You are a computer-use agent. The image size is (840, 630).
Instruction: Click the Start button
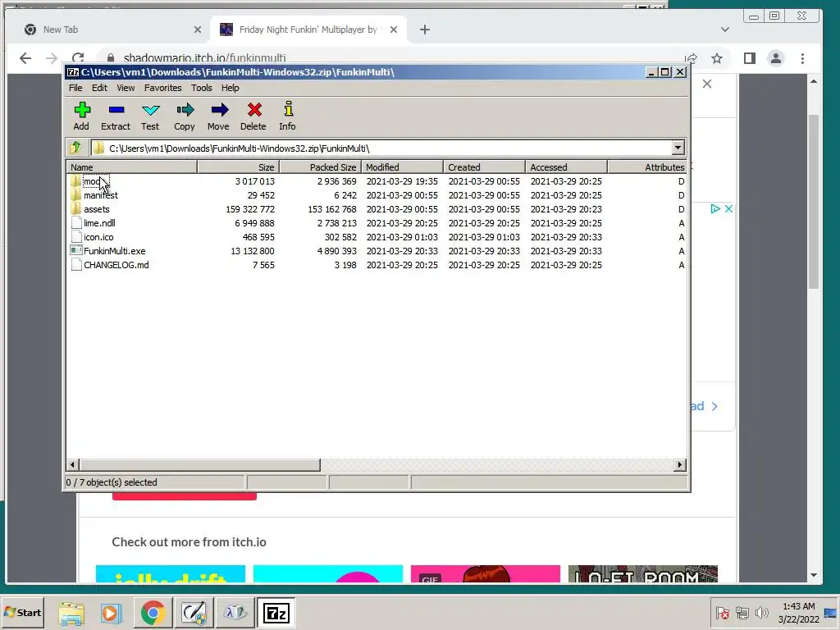(x=22, y=612)
